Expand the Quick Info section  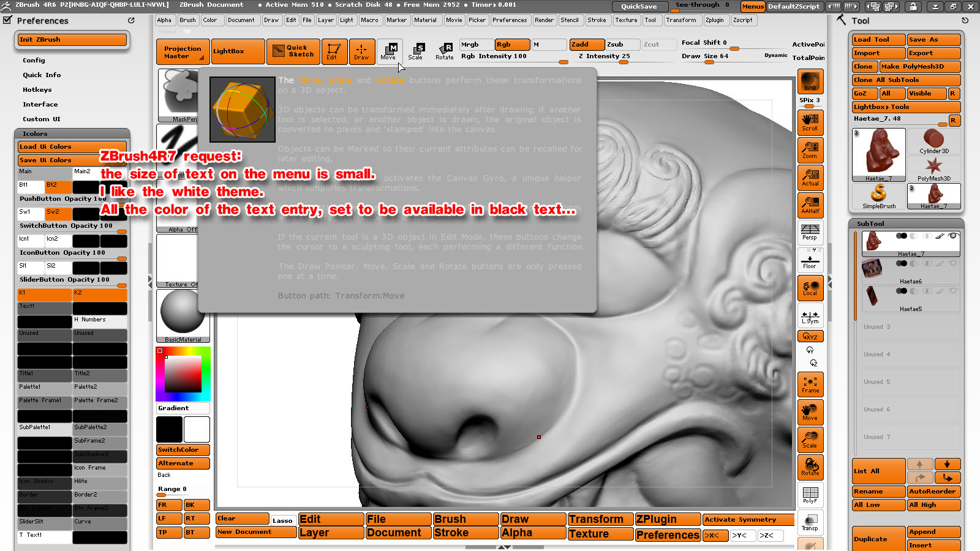click(x=42, y=75)
